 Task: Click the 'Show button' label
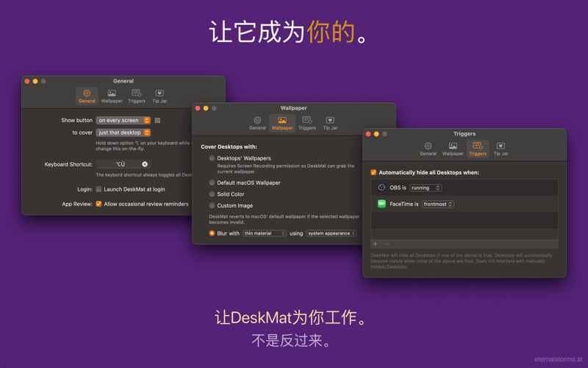click(76, 121)
